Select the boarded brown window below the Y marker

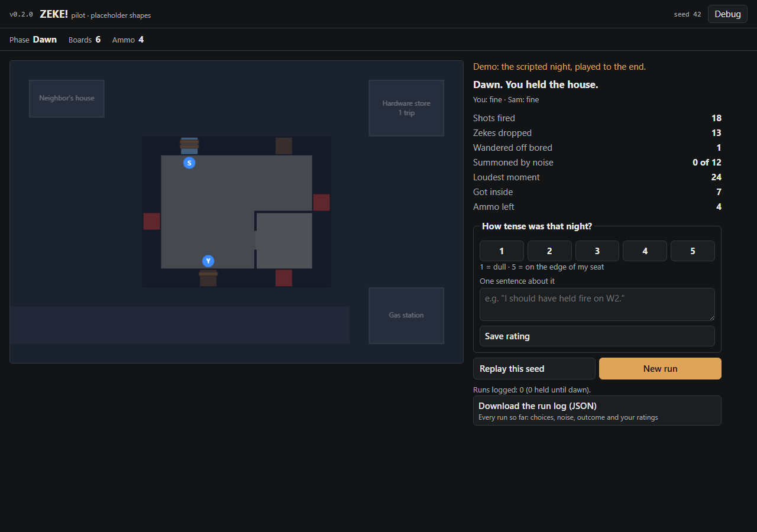point(208,278)
